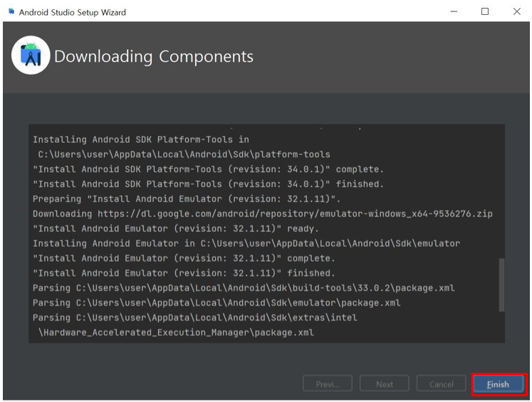Close the Setup Wizard window
Image resolution: width=532 pixels, height=402 pixels.
pos(517,11)
